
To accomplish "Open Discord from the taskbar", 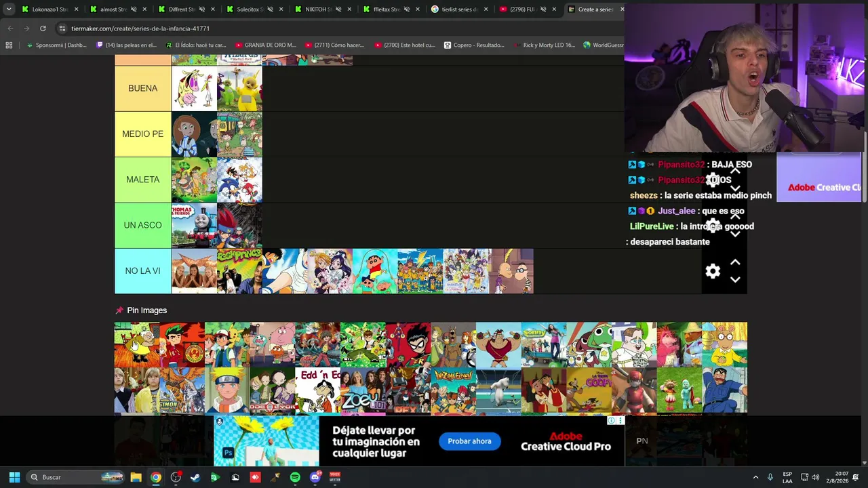I will point(315,477).
